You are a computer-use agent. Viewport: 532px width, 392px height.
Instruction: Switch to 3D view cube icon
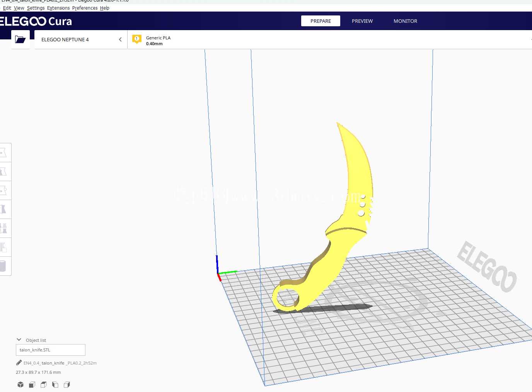click(20, 385)
